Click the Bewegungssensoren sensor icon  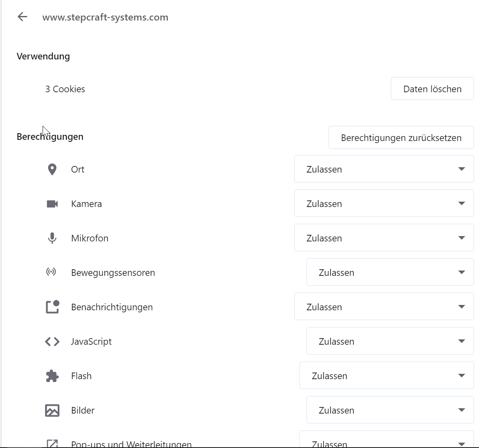[51, 272]
